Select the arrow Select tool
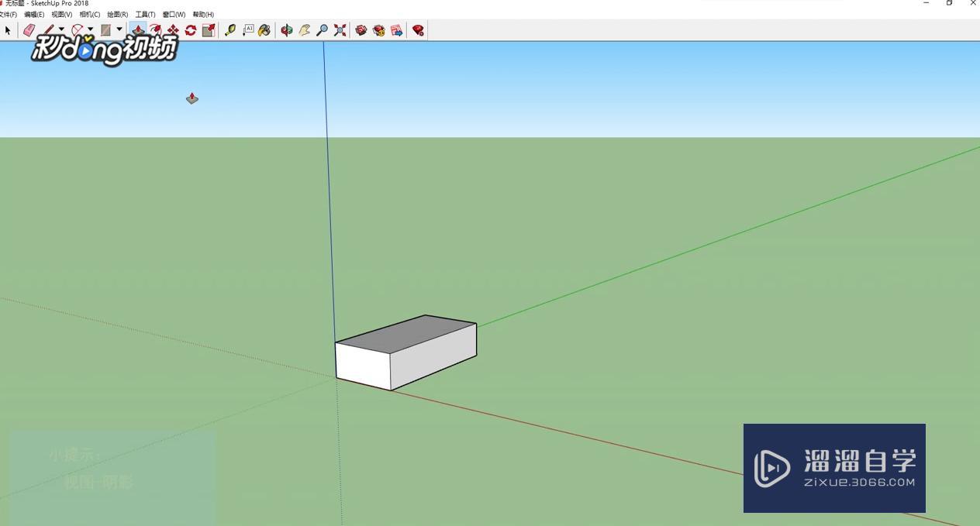980x526 pixels. [x=8, y=30]
